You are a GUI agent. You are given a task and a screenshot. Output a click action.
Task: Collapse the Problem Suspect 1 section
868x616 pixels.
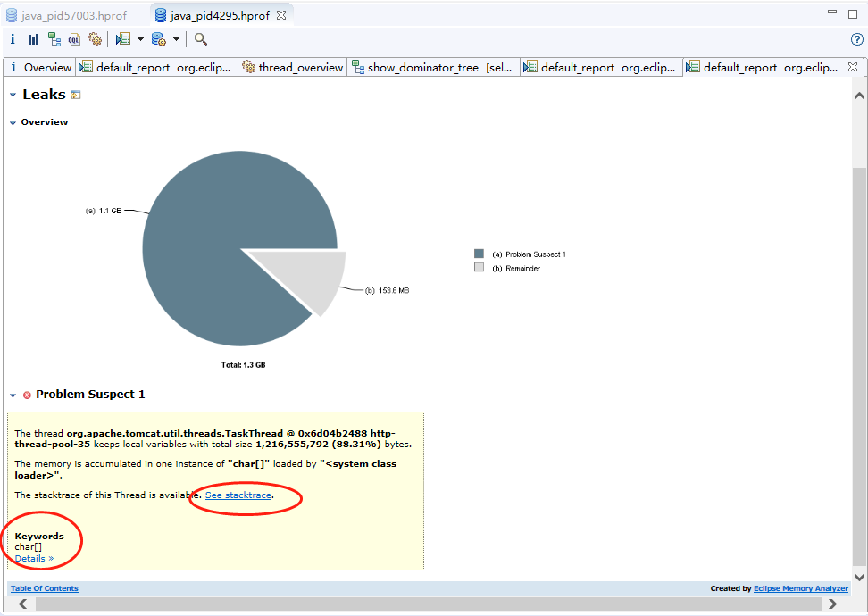pyautogui.click(x=13, y=395)
